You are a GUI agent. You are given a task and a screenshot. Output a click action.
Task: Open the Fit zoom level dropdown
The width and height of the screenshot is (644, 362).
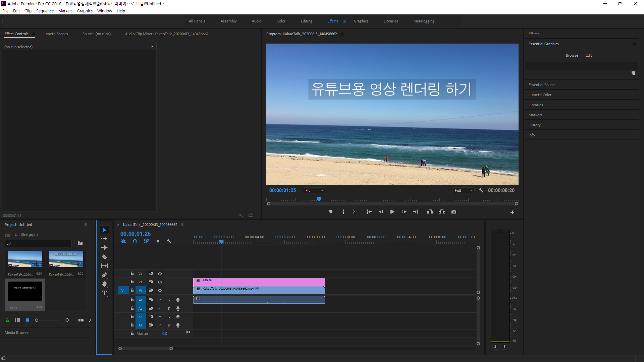point(314,190)
